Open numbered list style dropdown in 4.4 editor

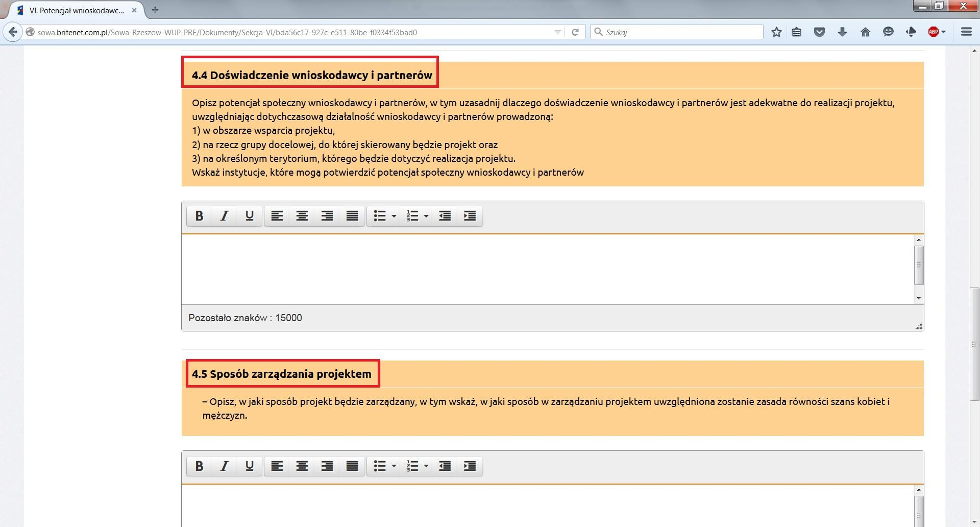[426, 216]
